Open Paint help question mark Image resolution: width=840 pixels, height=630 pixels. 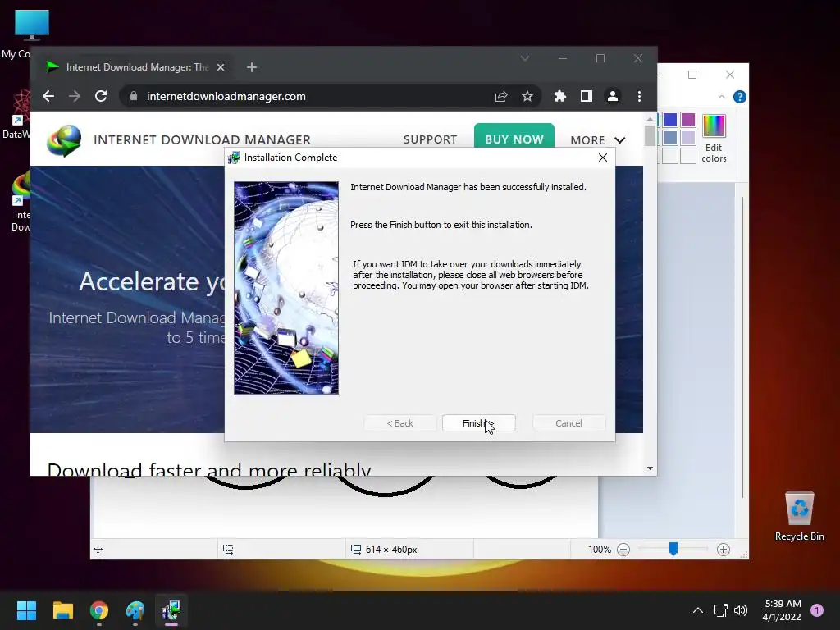pyautogui.click(x=740, y=97)
